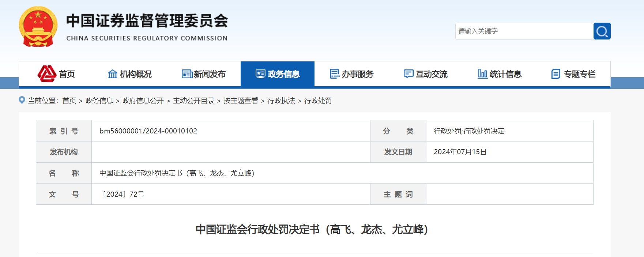644x257 pixels.
Task: Click the 名称 label cell
Action: 64,173
